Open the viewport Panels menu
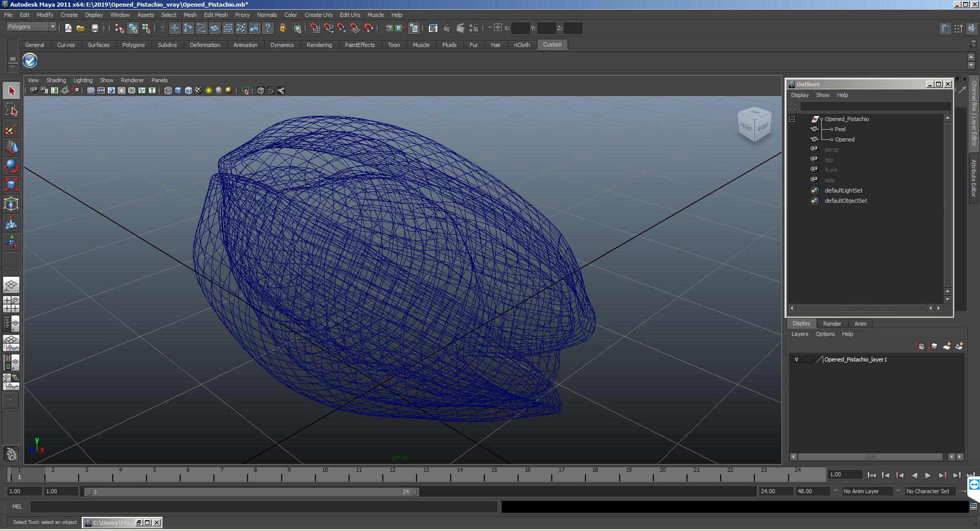980x531 pixels. coord(159,80)
